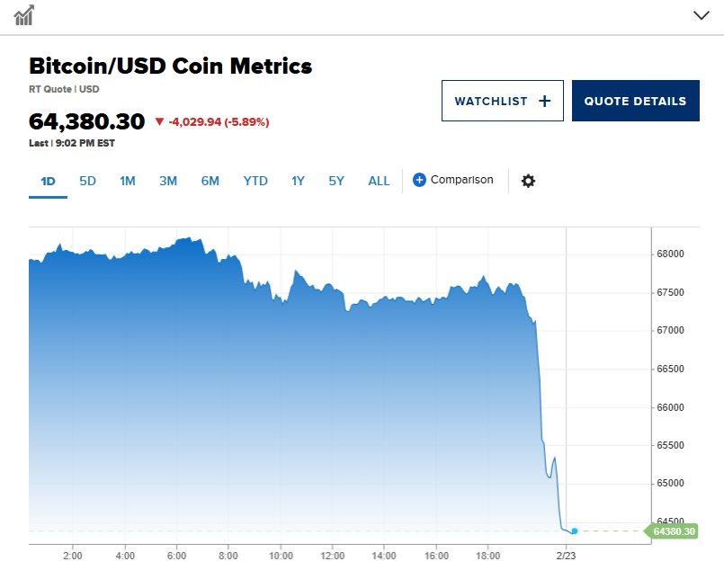
Task: Click the 67000 level on price axis
Action: pos(670,329)
